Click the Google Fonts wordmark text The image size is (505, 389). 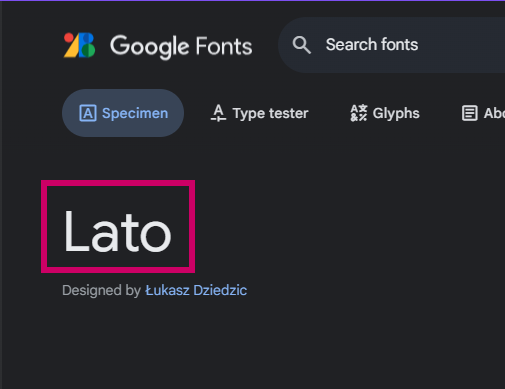(x=181, y=46)
